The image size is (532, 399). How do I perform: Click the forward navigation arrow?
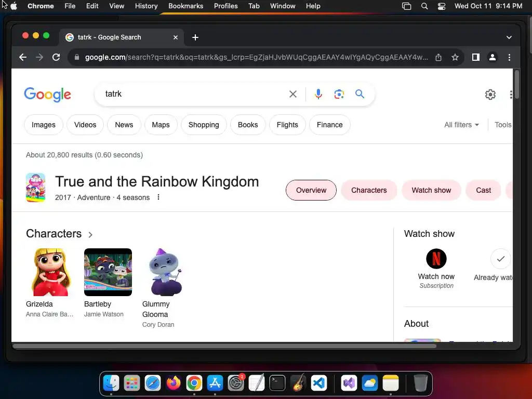(x=39, y=57)
